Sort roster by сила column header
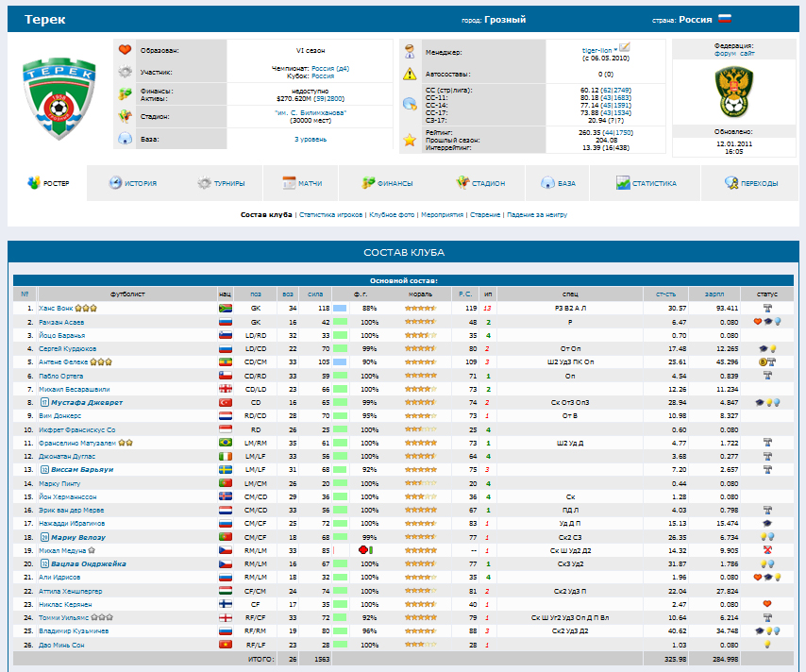This screenshot has width=806, height=672. click(x=315, y=294)
